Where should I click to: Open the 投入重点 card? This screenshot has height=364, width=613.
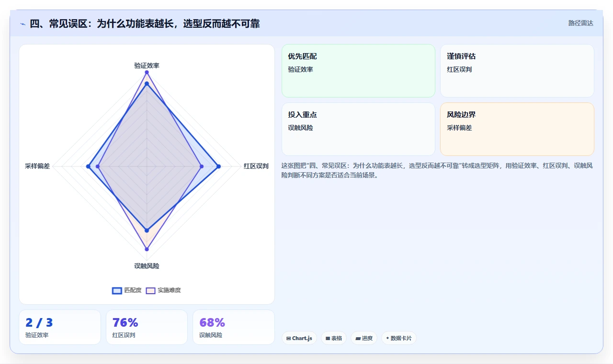click(358, 129)
